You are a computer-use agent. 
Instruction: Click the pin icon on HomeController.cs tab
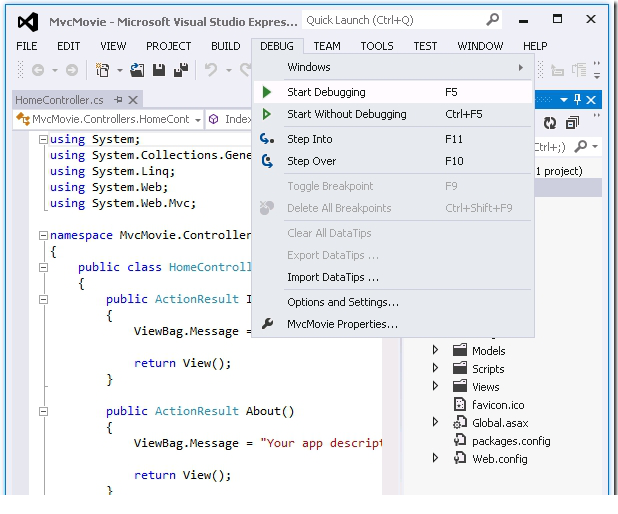pyautogui.click(x=118, y=100)
